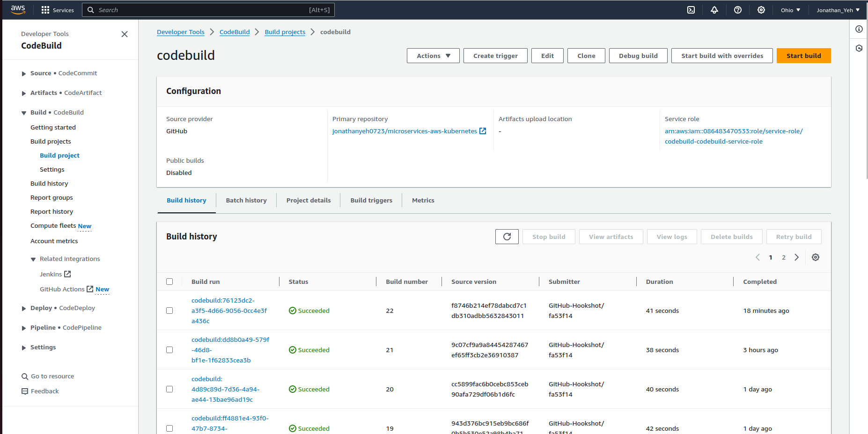Screen dimensions: 868x434
Task: Expand Deploy CodeDeploy section
Action: click(24, 308)
